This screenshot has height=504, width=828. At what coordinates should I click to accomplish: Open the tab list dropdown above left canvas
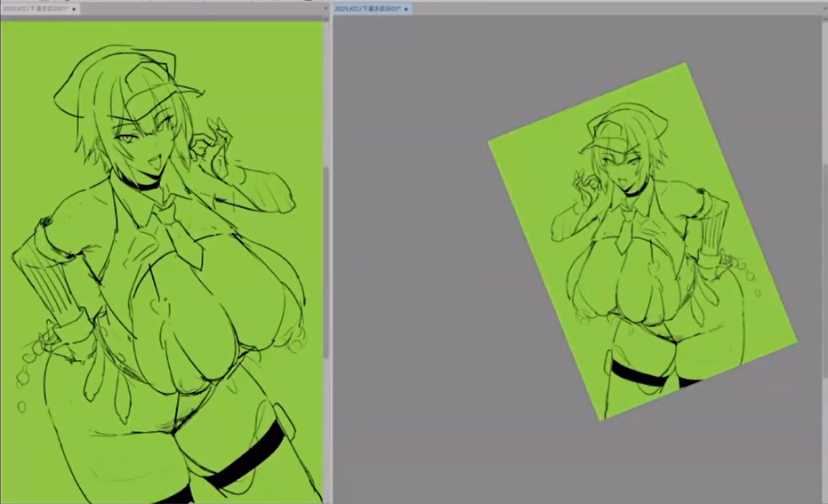click(326, 8)
